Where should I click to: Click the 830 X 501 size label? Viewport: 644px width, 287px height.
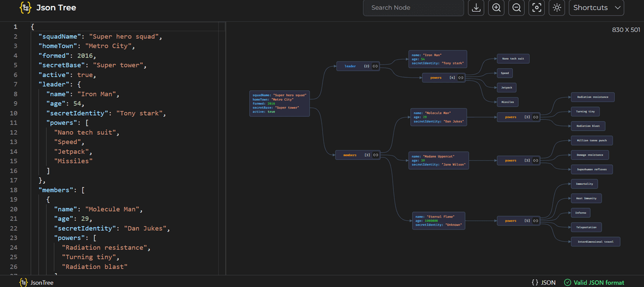click(x=626, y=30)
